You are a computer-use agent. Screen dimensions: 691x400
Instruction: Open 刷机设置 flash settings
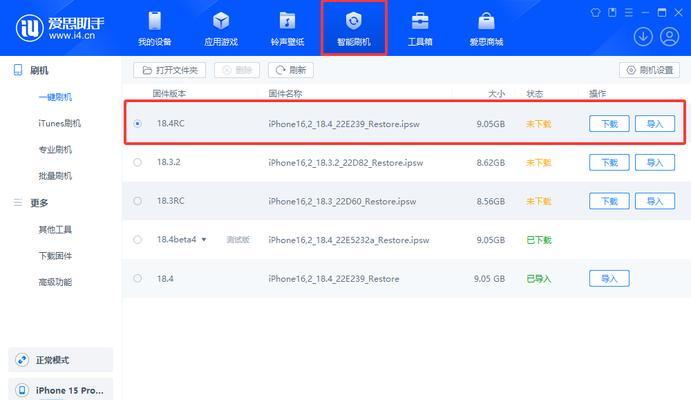coord(650,70)
